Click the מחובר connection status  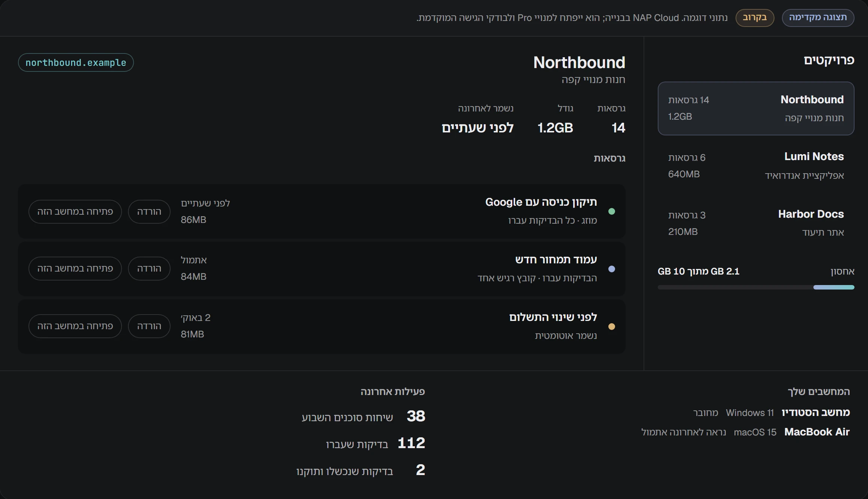point(706,413)
